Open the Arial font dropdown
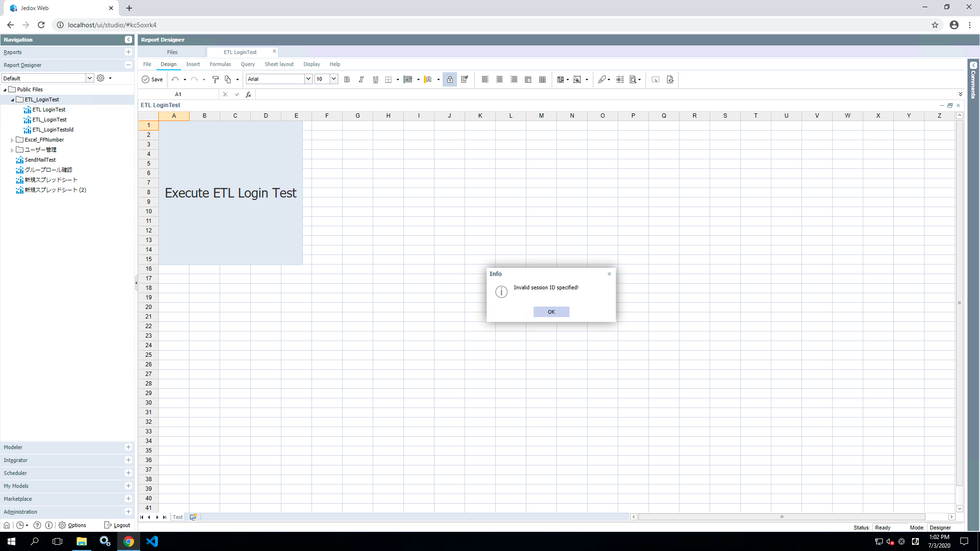The height and width of the screenshot is (551, 980). [x=308, y=79]
